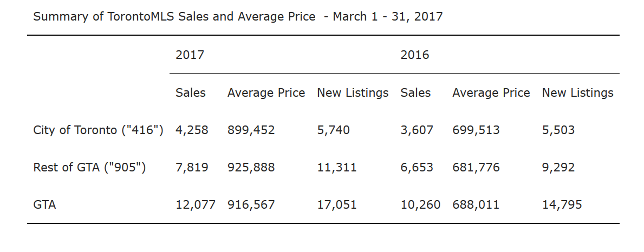Click the 17,051 GTA new listings cell
The height and width of the screenshot is (252, 644).
(337, 204)
